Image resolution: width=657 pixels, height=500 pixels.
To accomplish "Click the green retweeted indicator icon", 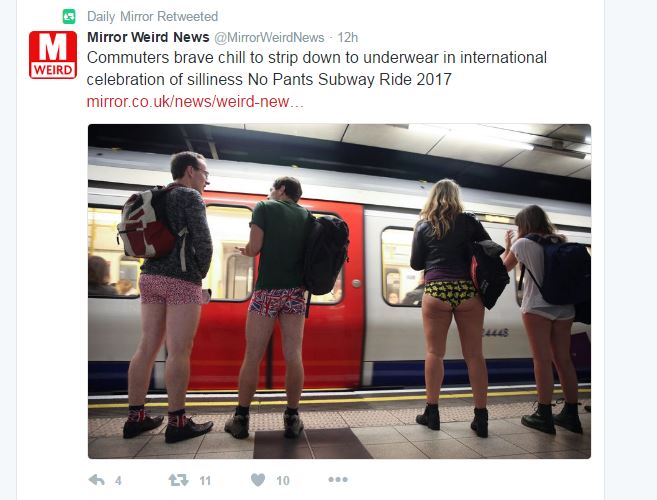I will [69, 17].
